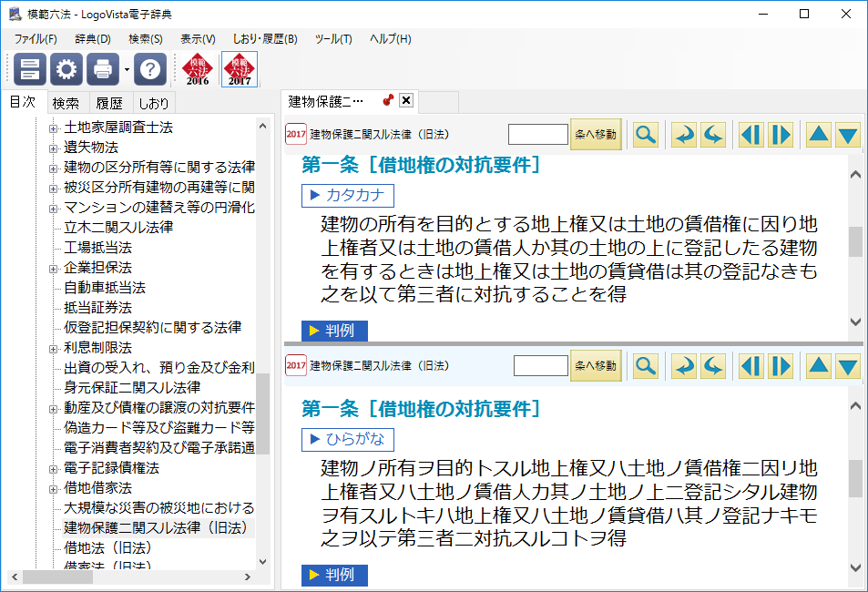Click the article number field in lower pane
Image resolution: width=868 pixels, height=592 pixels.
tap(541, 366)
